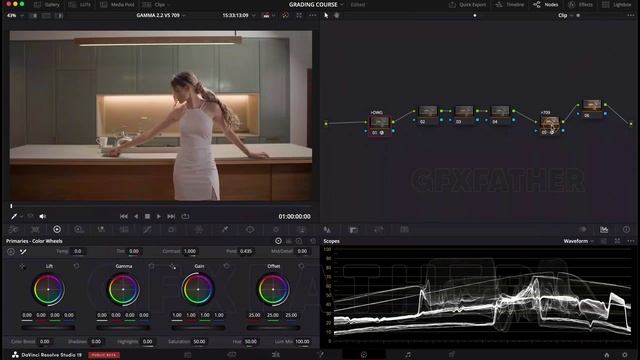
Task: Open the Curves palette icon
Action: pyautogui.click(x=147, y=229)
